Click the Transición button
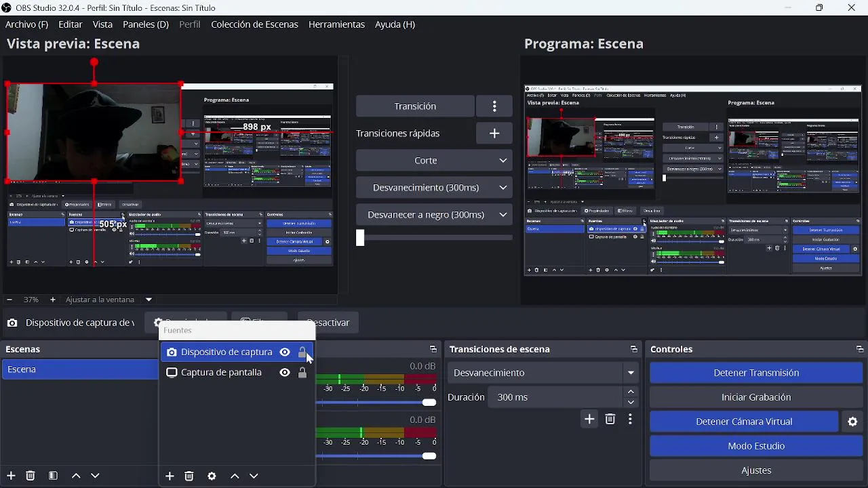 pyautogui.click(x=415, y=106)
